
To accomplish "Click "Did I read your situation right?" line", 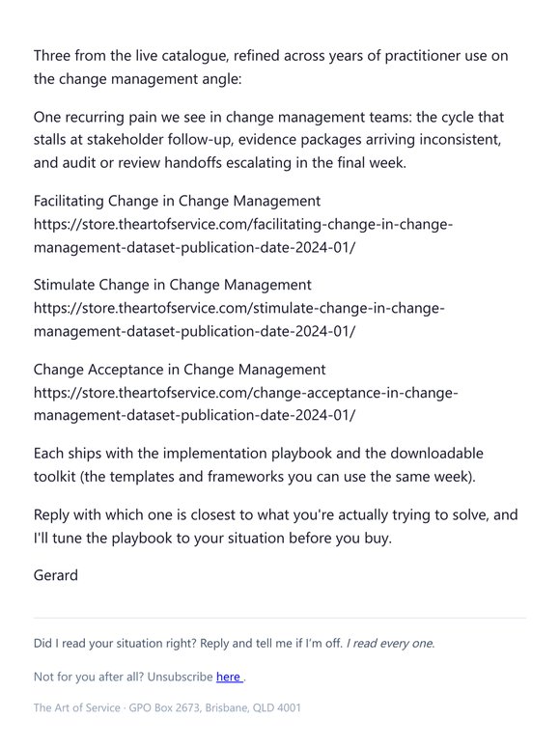I will [234, 643].
